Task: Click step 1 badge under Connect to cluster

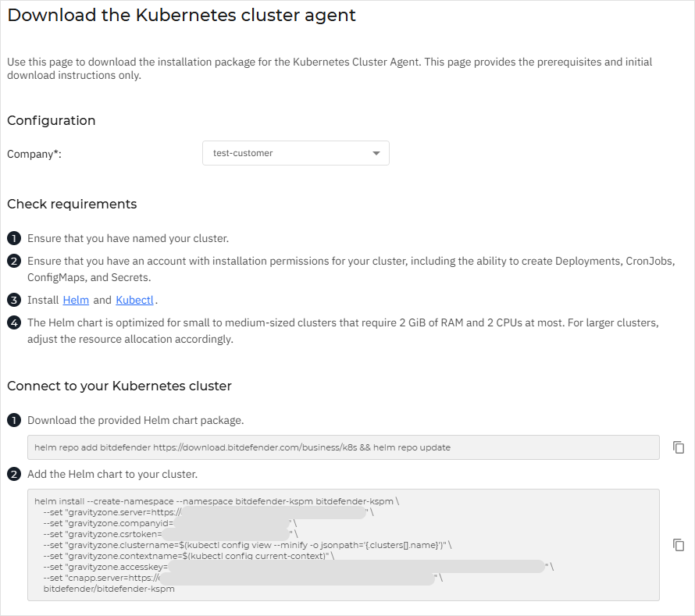Action: [13, 420]
